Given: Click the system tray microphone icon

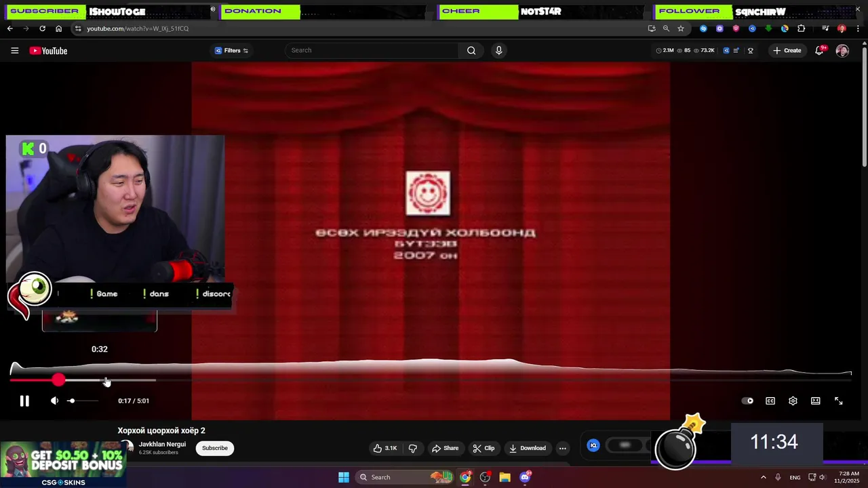Looking at the screenshot, I should click(x=778, y=477).
